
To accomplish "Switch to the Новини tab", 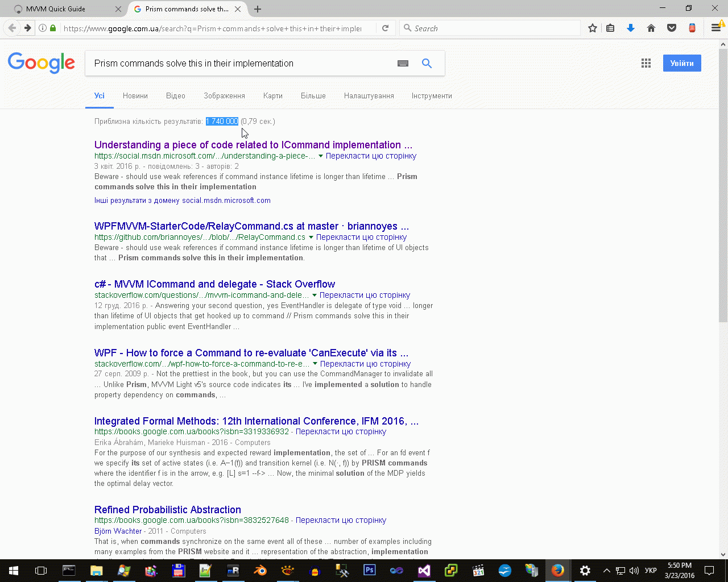I will [x=135, y=96].
